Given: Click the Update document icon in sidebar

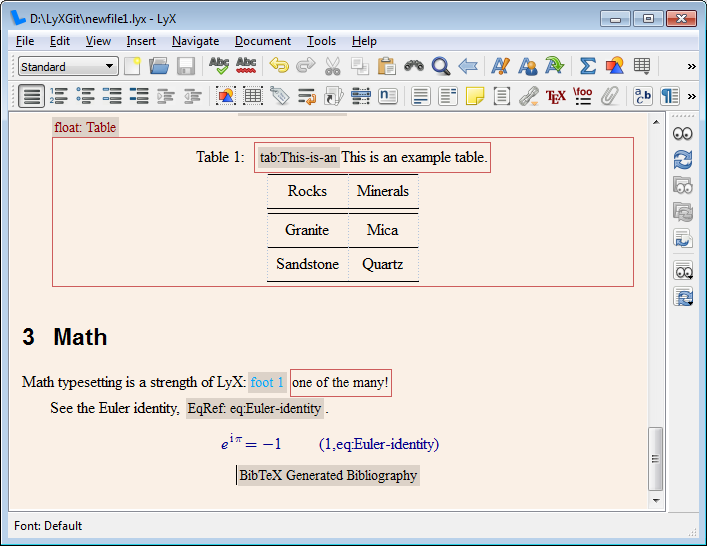Looking at the screenshot, I should 682,160.
